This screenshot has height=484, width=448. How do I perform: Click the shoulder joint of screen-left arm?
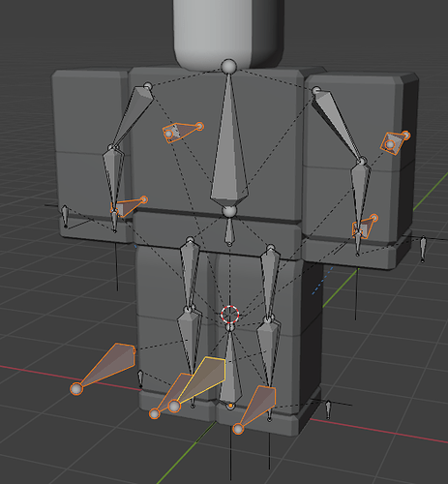148,86
